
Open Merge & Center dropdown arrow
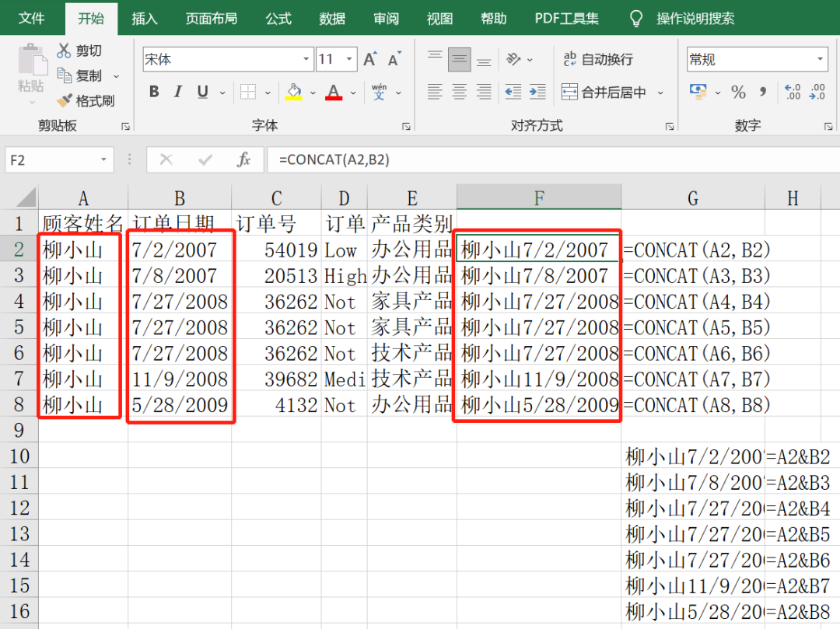(660, 93)
